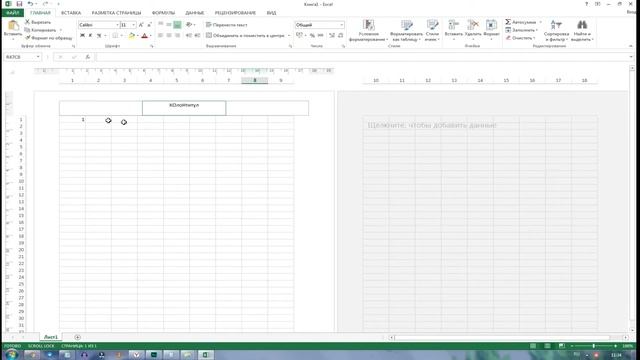
Task: Click the center header box labeled Колонтитул
Action: point(184,108)
